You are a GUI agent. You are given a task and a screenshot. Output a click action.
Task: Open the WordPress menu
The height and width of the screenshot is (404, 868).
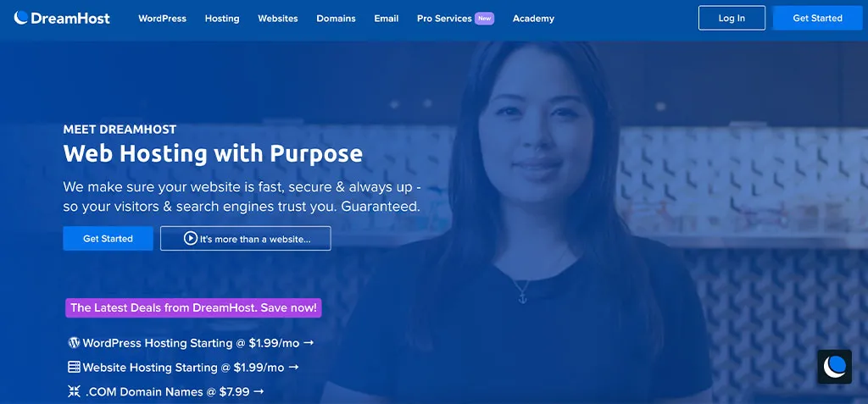(162, 19)
